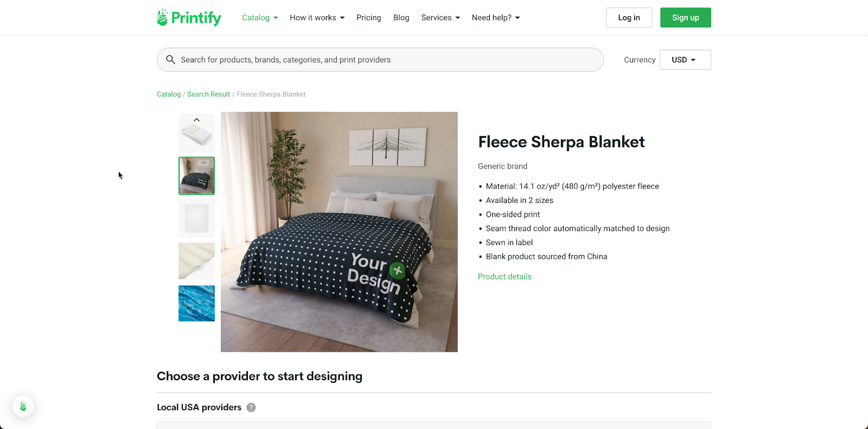Click Search Result in the breadcrumb
This screenshot has width=868, height=429.
pyautogui.click(x=208, y=94)
